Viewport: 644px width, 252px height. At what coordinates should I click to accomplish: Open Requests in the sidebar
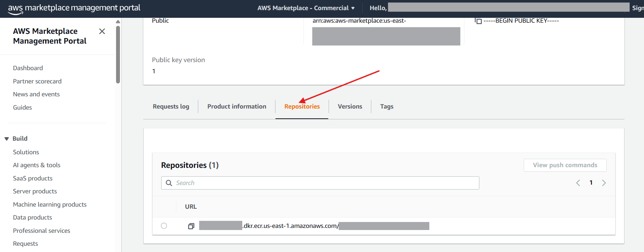point(26,244)
